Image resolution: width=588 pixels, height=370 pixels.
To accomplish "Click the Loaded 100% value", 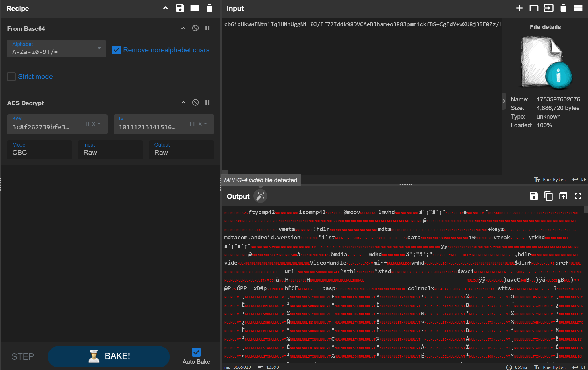I will coord(544,125).
